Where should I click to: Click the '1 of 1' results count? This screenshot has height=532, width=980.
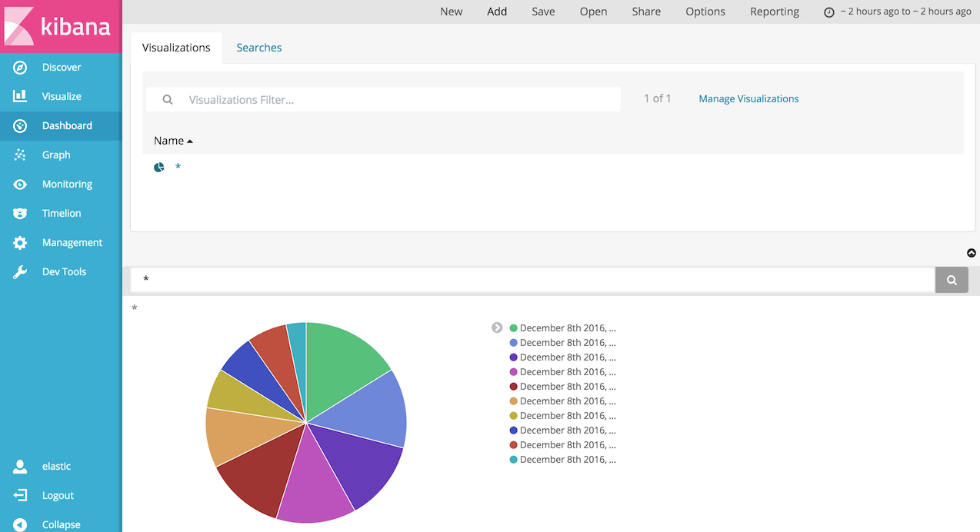(658, 99)
